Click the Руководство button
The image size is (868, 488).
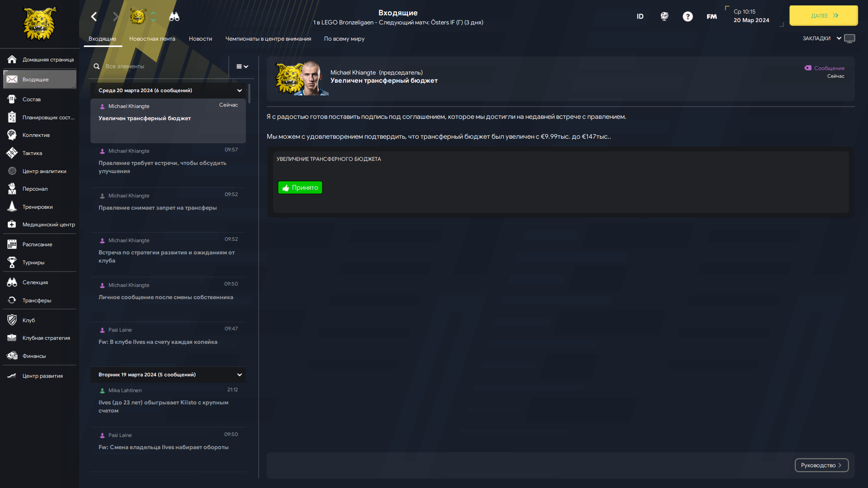[821, 465]
